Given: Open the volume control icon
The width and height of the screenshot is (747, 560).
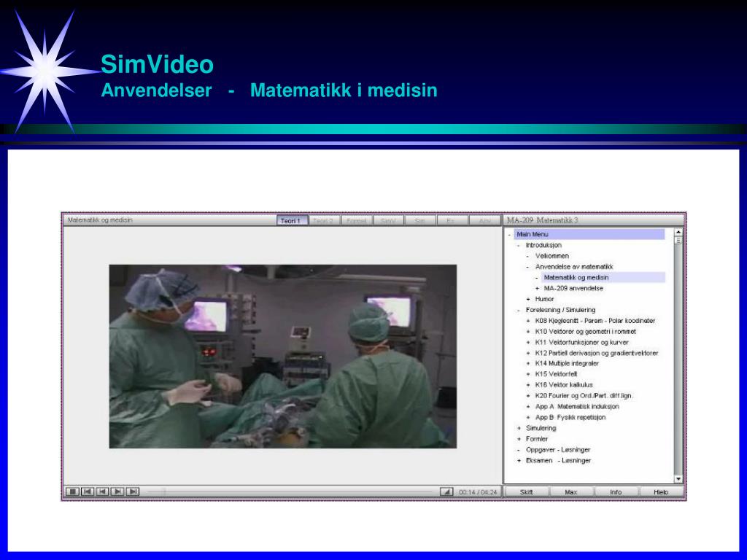Looking at the screenshot, I should tap(446, 492).
